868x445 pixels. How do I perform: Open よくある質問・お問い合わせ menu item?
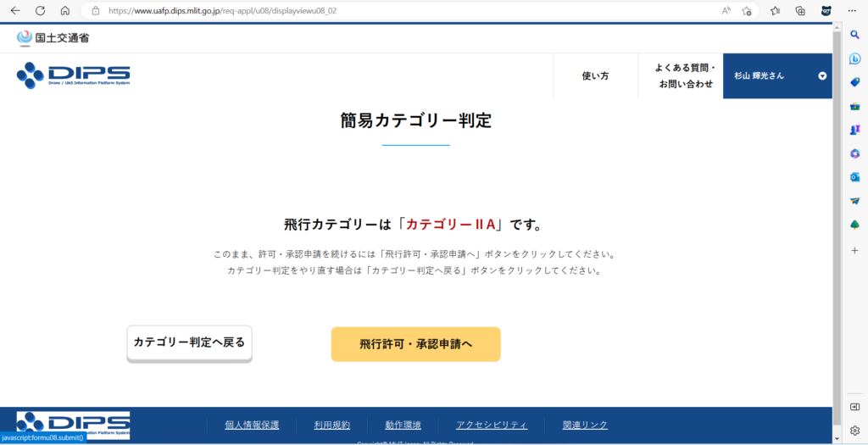coord(686,75)
